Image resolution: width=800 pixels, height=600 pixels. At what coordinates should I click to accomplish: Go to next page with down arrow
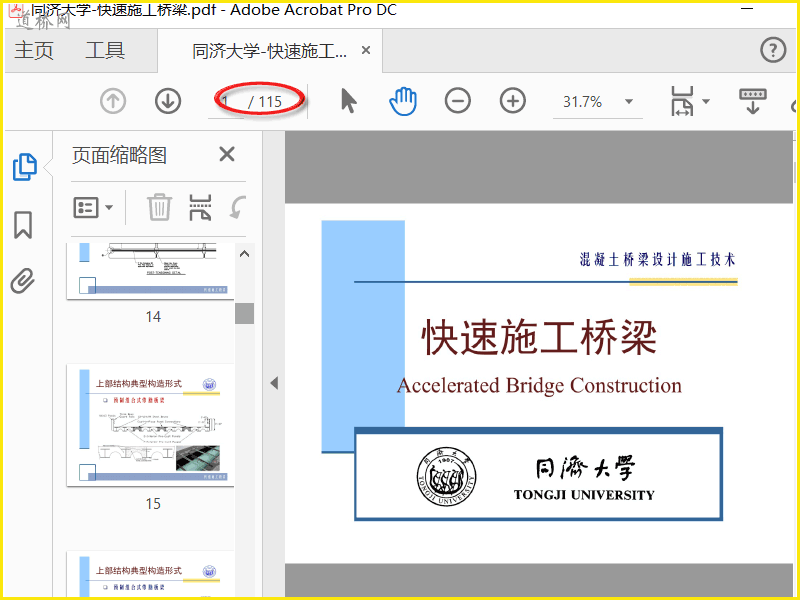168,101
